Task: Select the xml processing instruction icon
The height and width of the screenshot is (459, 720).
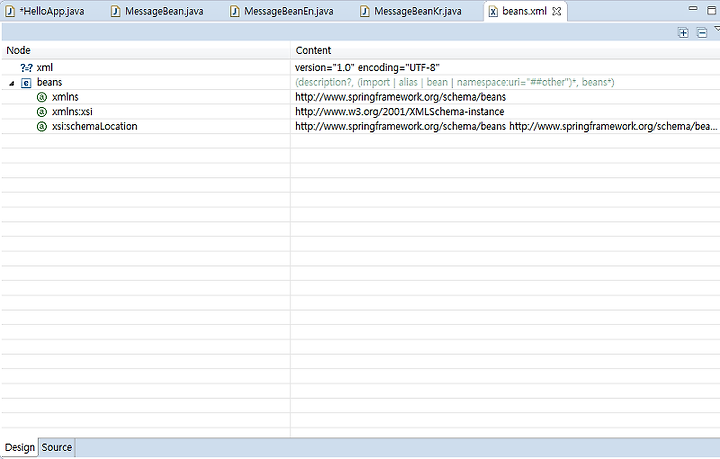Action: pos(26,68)
